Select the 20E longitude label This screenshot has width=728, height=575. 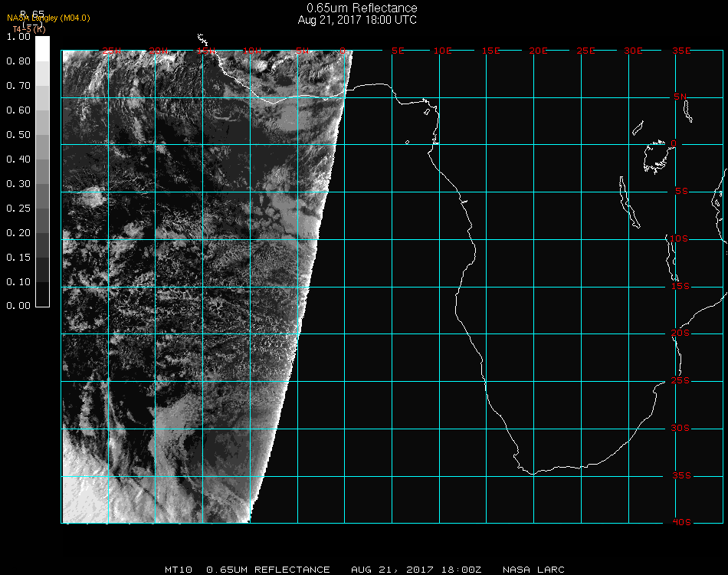pyautogui.click(x=538, y=51)
